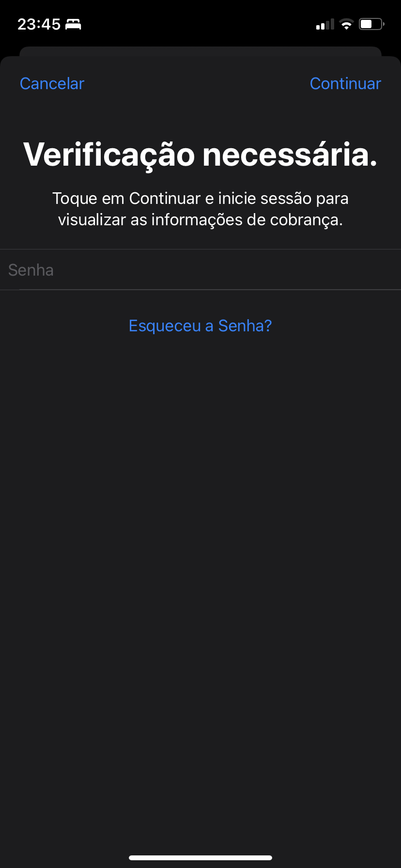
Task: Tap the home indicator bar
Action: (x=200, y=858)
